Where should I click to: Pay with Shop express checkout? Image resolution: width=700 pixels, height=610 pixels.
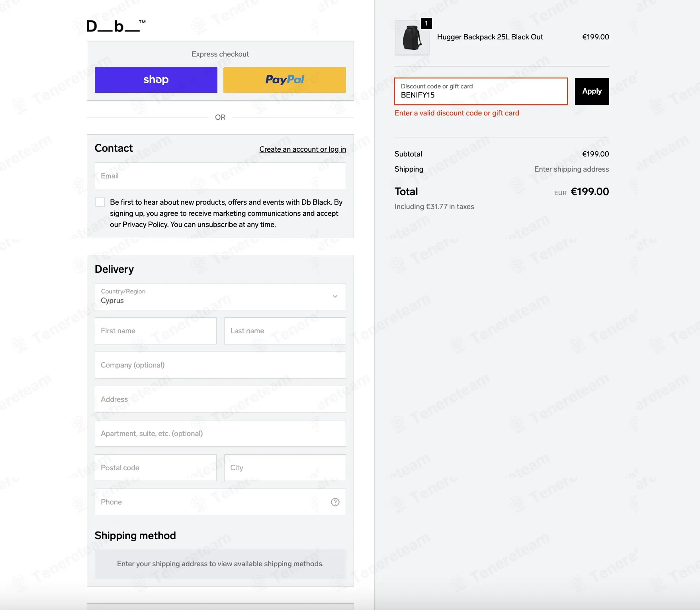pos(156,80)
